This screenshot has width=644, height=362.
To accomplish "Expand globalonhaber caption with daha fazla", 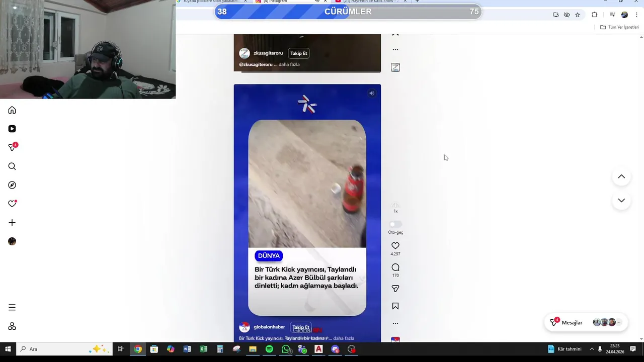I will (344, 338).
